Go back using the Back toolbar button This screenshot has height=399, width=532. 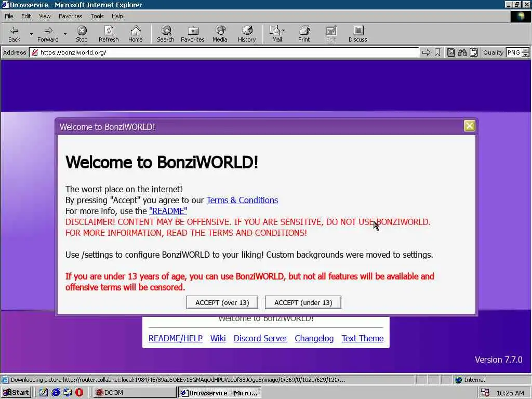click(14, 34)
